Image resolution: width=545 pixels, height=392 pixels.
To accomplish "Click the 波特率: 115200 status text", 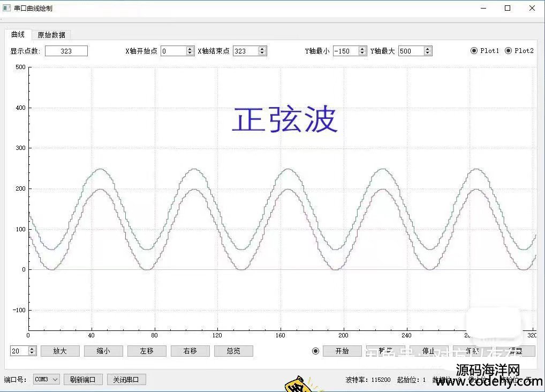I will tap(368, 380).
